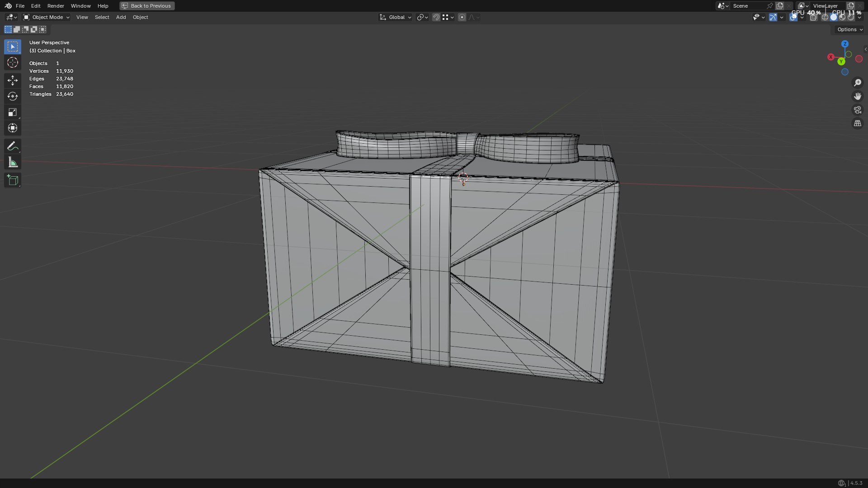Click the Y axis on navigation gizmo
The height and width of the screenshot is (488, 868).
(x=841, y=61)
